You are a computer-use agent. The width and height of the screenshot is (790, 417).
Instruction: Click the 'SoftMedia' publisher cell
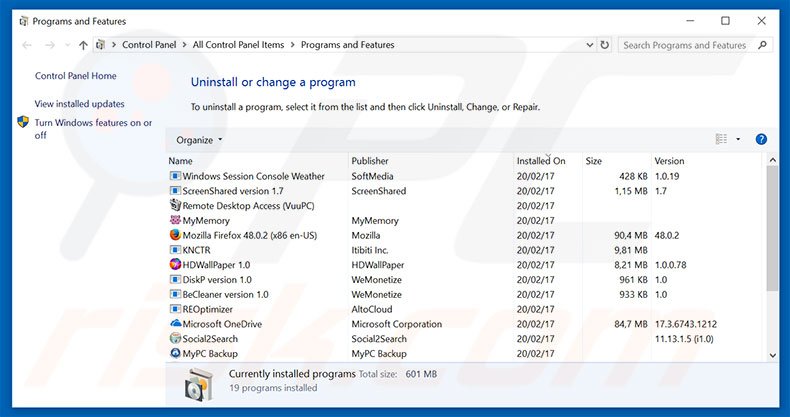point(372,176)
